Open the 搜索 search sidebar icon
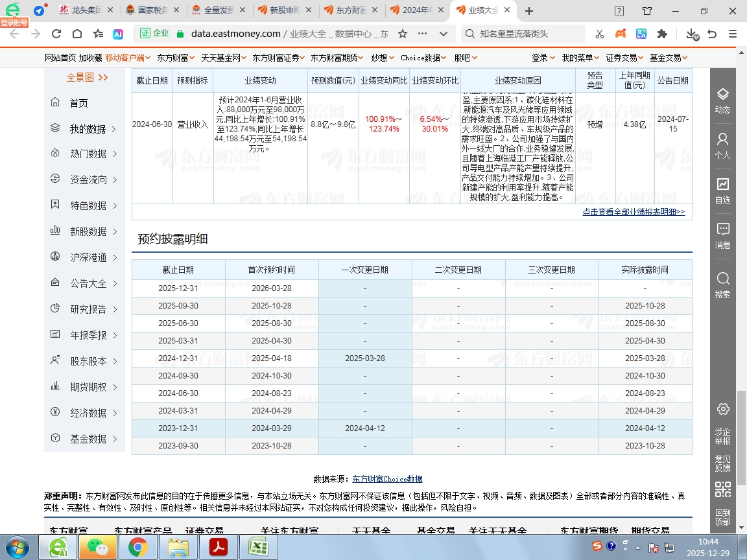747x560 pixels. (723, 285)
